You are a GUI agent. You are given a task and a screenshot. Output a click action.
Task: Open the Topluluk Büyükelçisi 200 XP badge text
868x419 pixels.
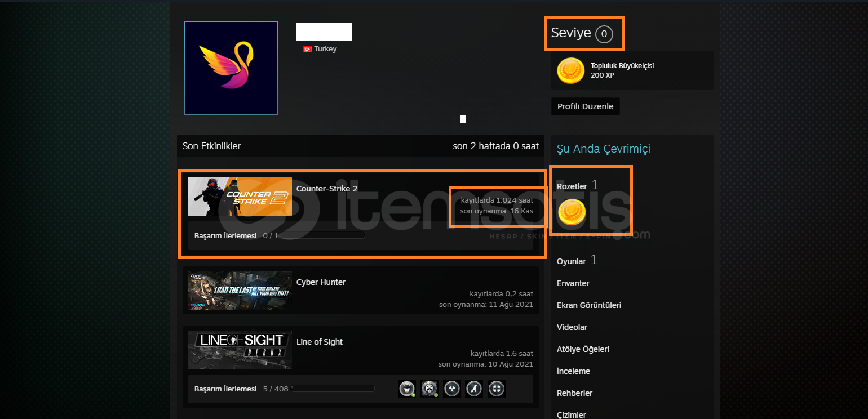coord(622,70)
